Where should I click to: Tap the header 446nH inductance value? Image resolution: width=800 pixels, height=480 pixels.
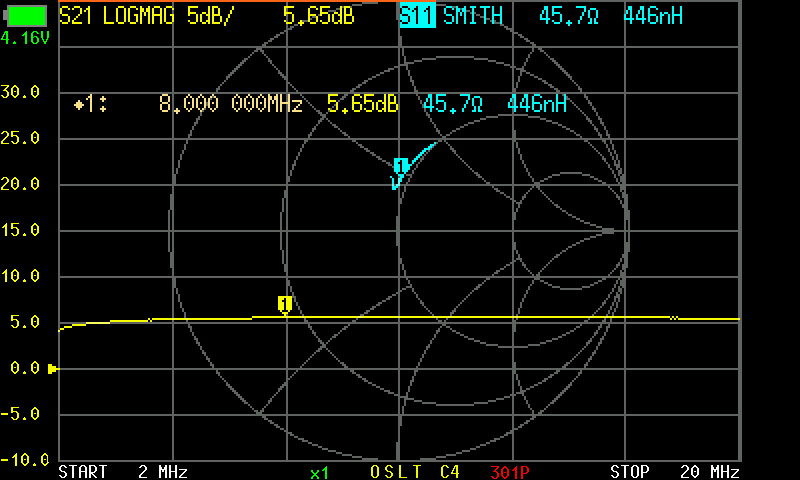653,16
